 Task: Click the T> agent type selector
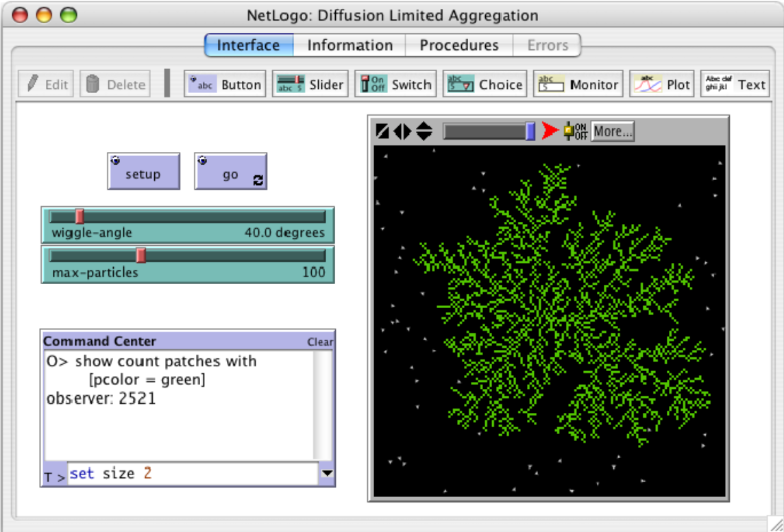tap(55, 475)
